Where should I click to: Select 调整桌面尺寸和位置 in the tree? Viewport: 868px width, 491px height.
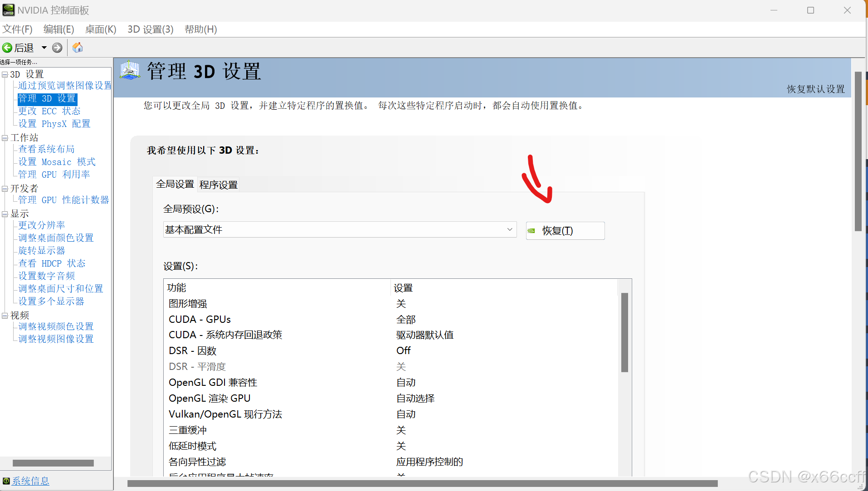click(61, 289)
